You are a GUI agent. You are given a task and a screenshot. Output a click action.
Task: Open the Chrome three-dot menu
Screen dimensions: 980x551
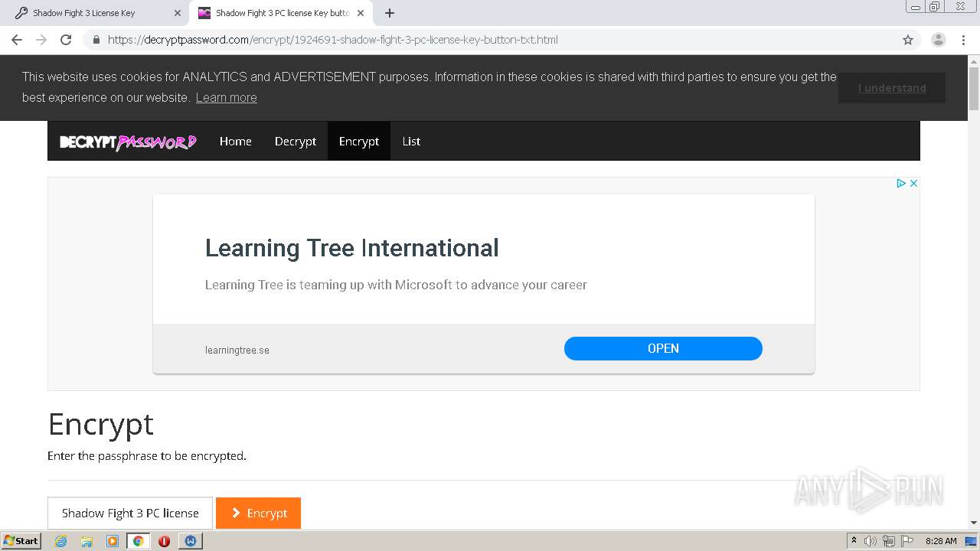[963, 40]
